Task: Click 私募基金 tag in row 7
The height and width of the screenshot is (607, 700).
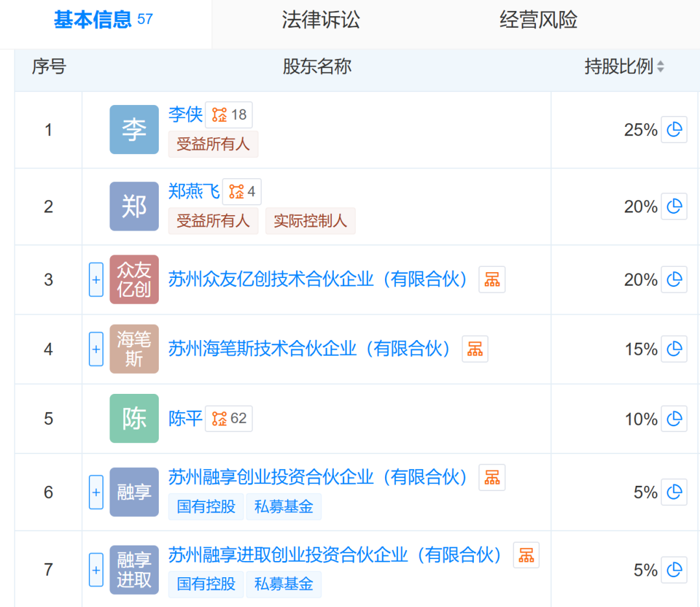Action: click(x=284, y=584)
